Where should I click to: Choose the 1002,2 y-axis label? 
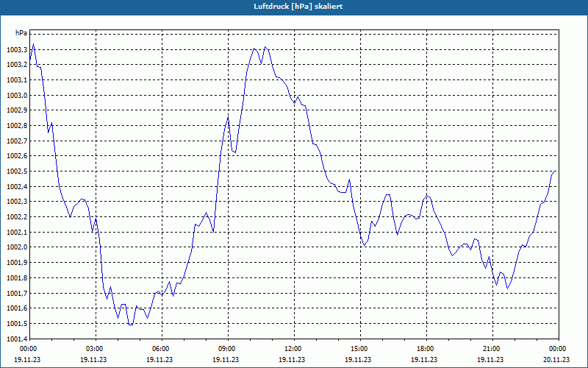pos(17,217)
